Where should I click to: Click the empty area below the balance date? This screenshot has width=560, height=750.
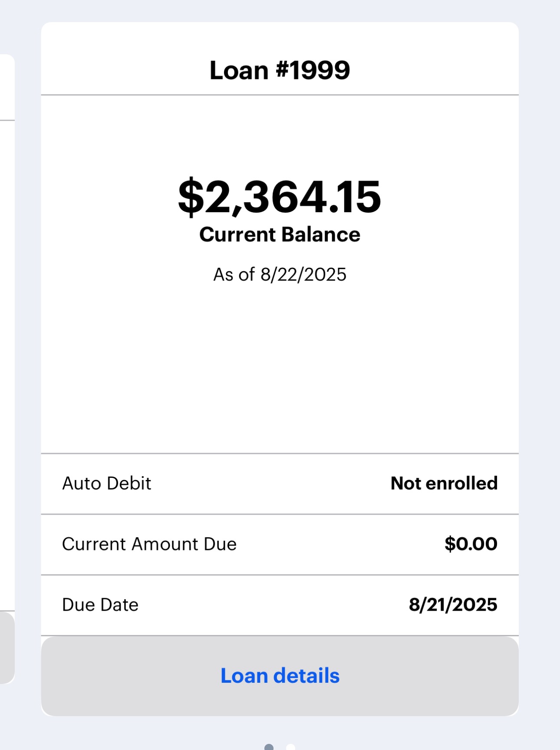(280, 369)
